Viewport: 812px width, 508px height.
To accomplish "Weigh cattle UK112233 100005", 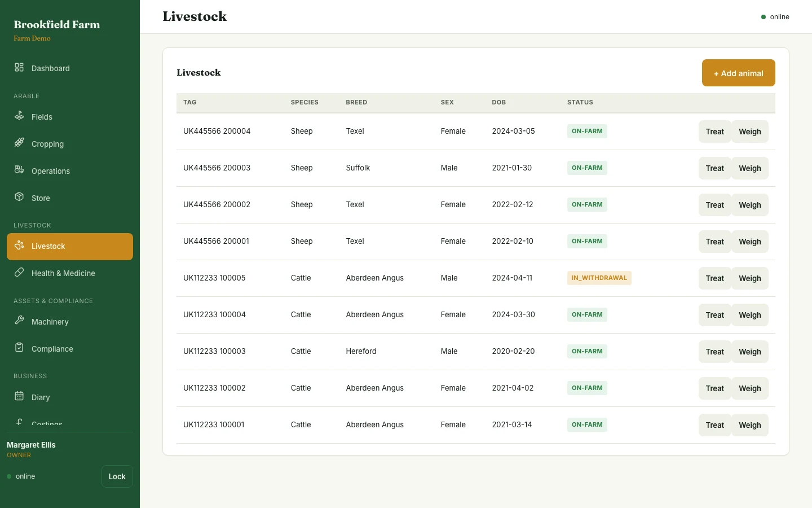I will coord(750,278).
